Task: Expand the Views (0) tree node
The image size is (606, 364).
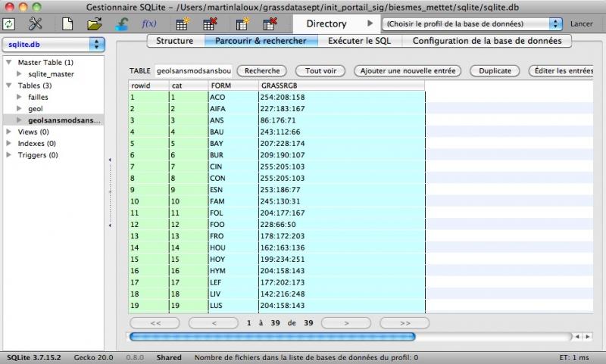Action: pos(8,132)
